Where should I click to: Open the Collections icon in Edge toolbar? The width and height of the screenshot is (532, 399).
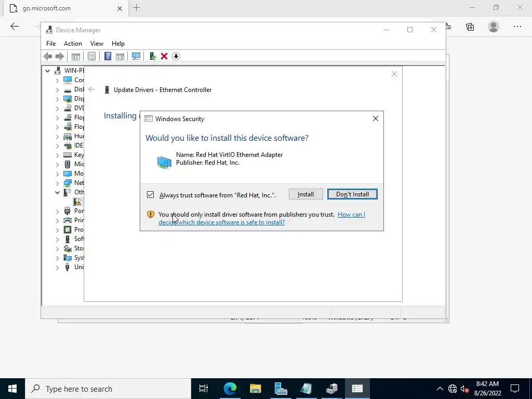(470, 27)
